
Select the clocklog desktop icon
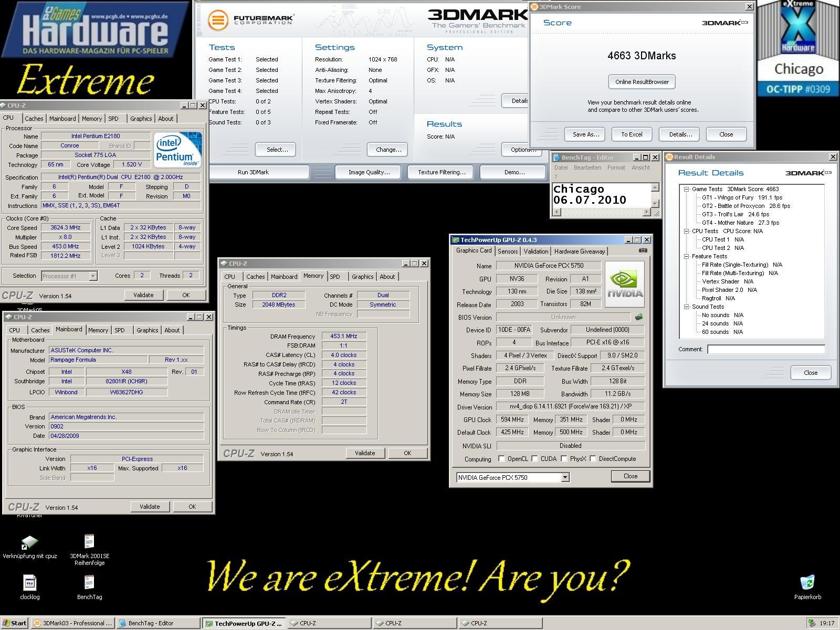[30, 587]
